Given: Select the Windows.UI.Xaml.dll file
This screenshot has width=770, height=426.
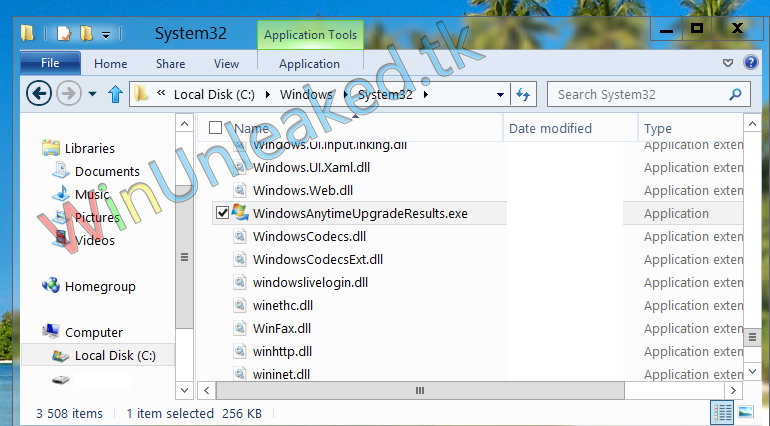Looking at the screenshot, I should pos(311,168).
